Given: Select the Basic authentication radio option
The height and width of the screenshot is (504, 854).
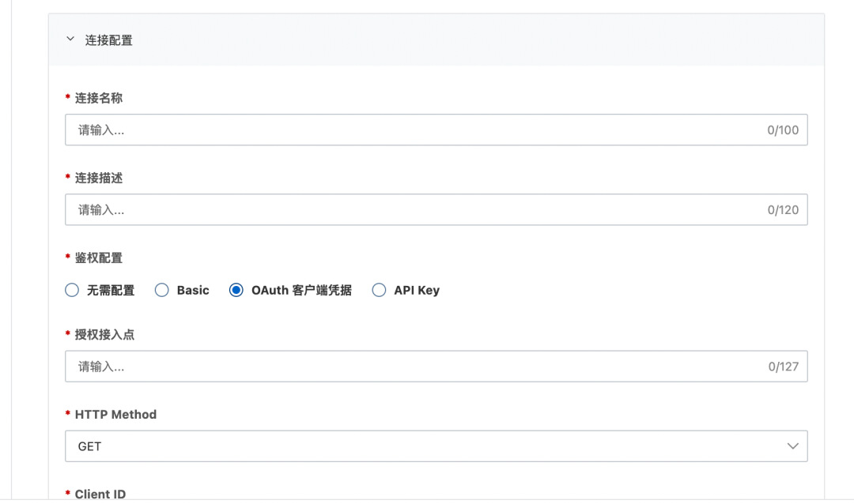Looking at the screenshot, I should pos(162,290).
